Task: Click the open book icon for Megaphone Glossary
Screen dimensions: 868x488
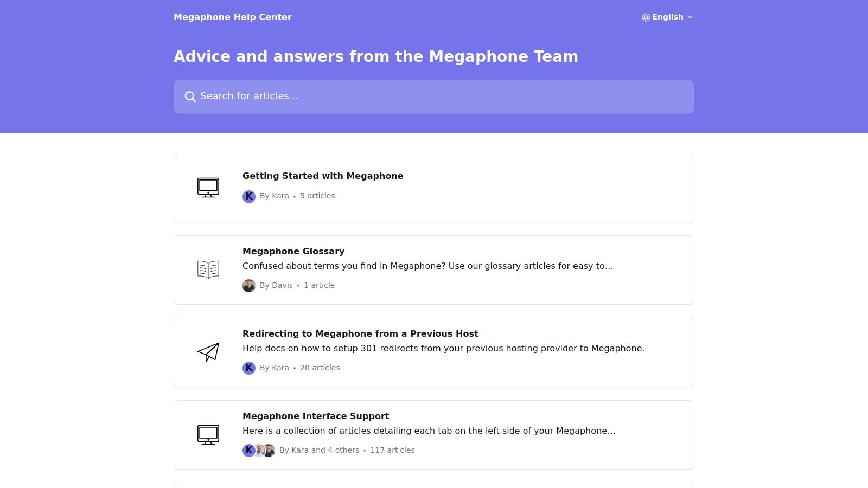Action: click(208, 269)
